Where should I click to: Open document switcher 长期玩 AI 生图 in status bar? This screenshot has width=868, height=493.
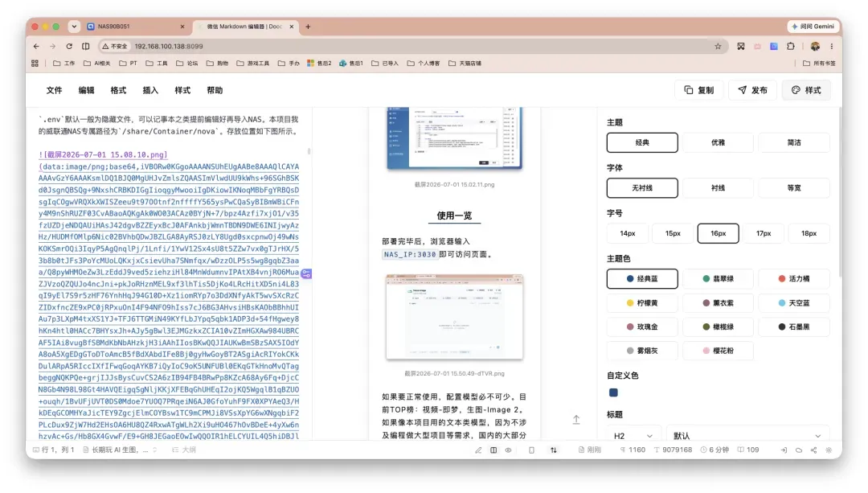click(120, 450)
